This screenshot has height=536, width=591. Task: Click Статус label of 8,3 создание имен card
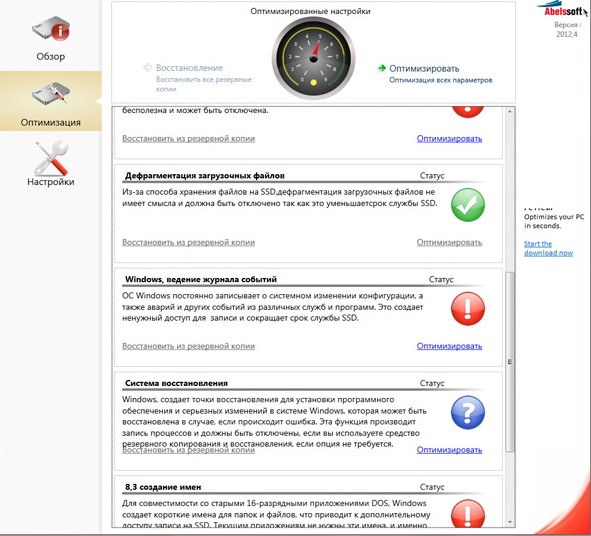432,487
